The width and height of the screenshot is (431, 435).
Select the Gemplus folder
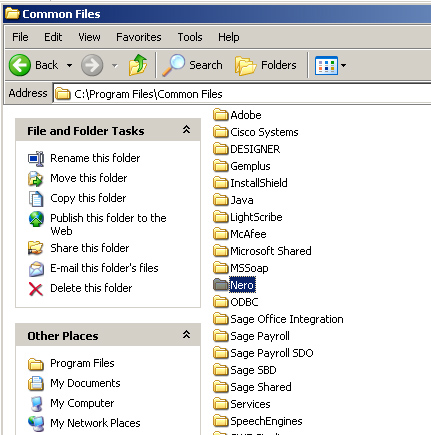tap(242, 166)
